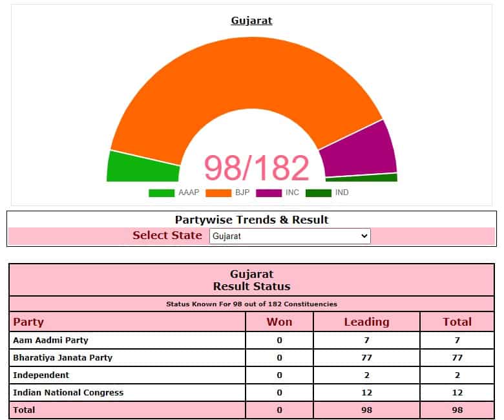This screenshot has width=504, height=420.
Task: Click the INC legend label
Action: [x=292, y=193]
